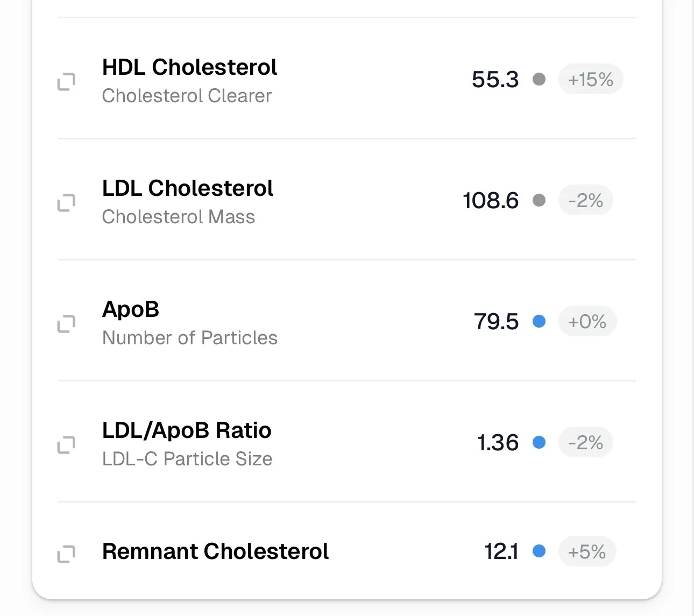Viewport: 694px width, 616px height.
Task: Click the expand icon beside LDL Cholesterol
Action: 66,203
